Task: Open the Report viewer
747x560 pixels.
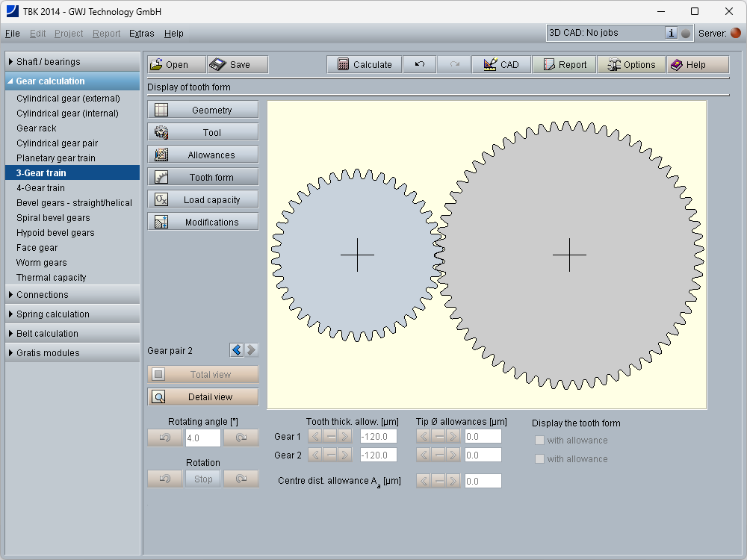Action: pyautogui.click(x=564, y=65)
